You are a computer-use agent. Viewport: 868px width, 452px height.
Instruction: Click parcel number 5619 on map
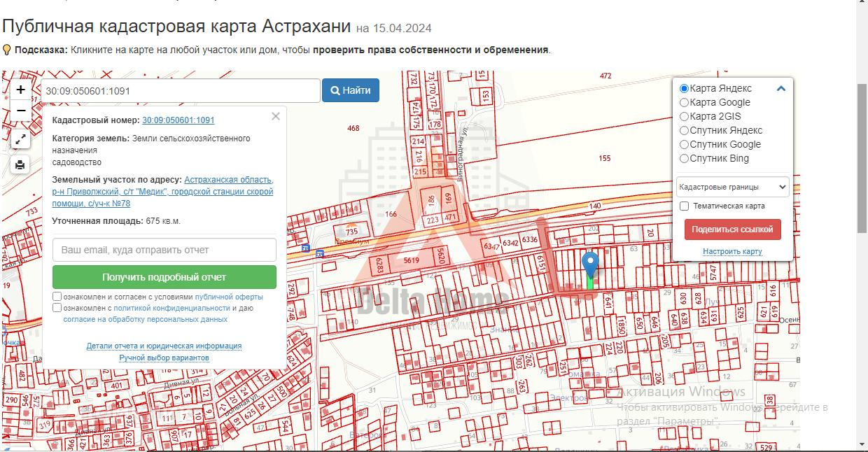coord(411,260)
